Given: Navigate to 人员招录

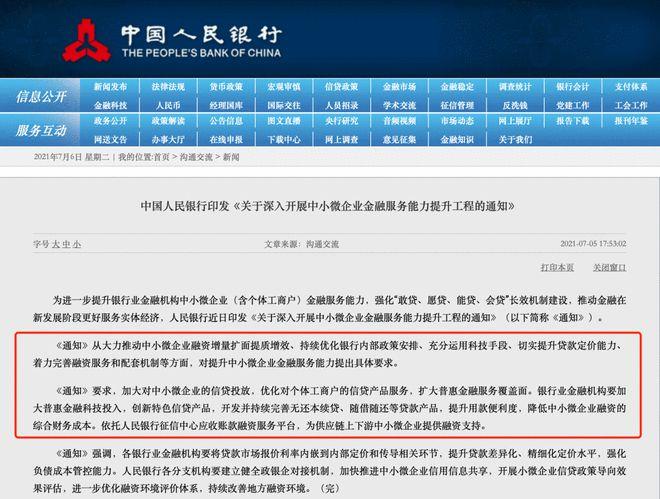Looking at the screenshot, I should pyautogui.click(x=341, y=105).
